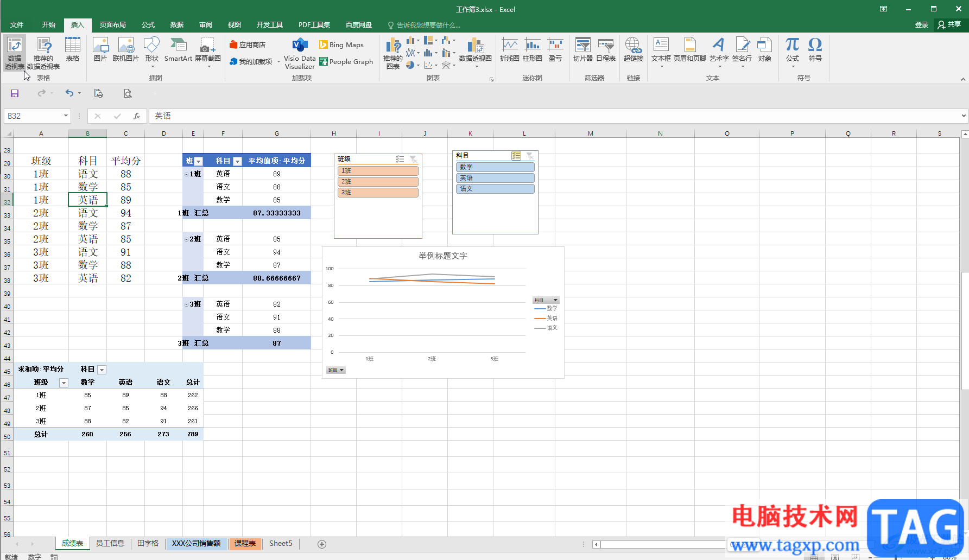Screen dimensions: 969x560
Task: Open 科目 filter dropdown in cell F29
Action: 237,161
